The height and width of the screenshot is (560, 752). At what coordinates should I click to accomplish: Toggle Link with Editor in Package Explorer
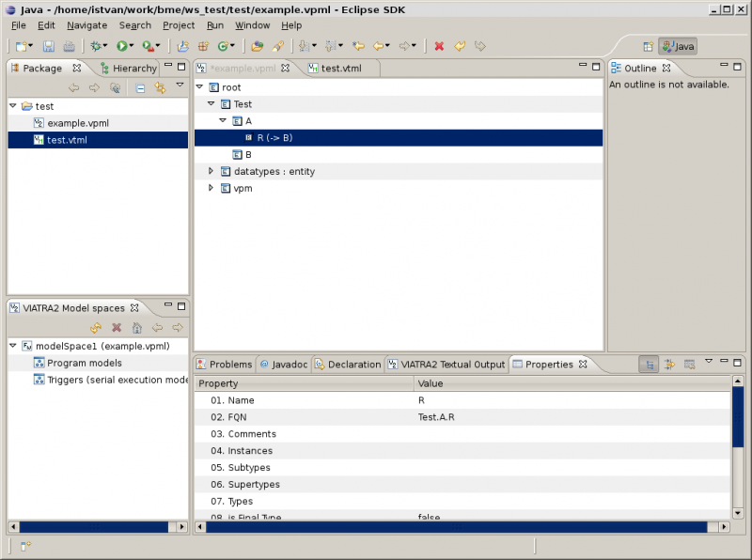(160, 87)
